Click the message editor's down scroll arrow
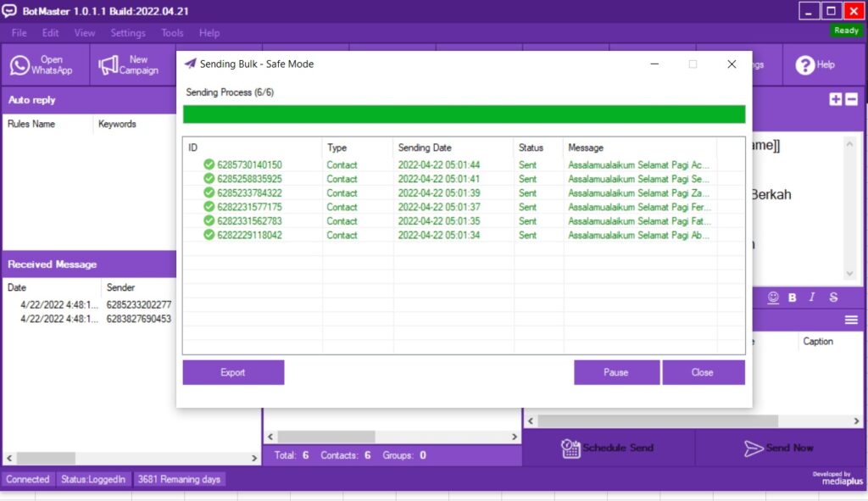 850,274
